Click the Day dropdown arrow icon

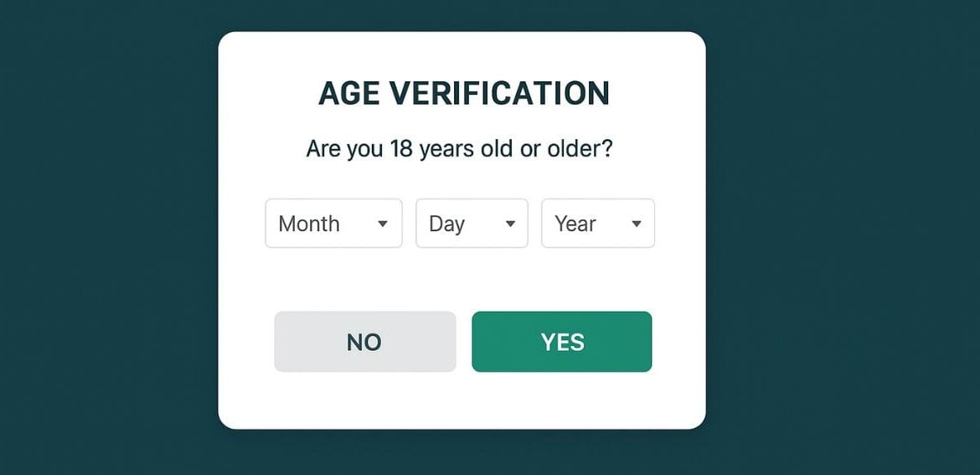510,224
